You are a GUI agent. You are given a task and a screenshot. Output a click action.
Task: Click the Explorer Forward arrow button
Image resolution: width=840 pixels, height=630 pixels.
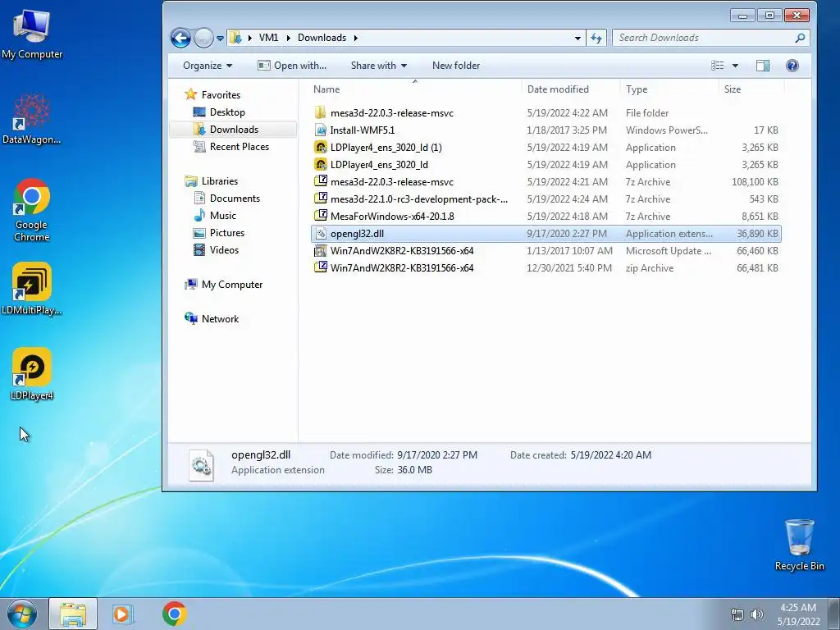pyautogui.click(x=203, y=38)
